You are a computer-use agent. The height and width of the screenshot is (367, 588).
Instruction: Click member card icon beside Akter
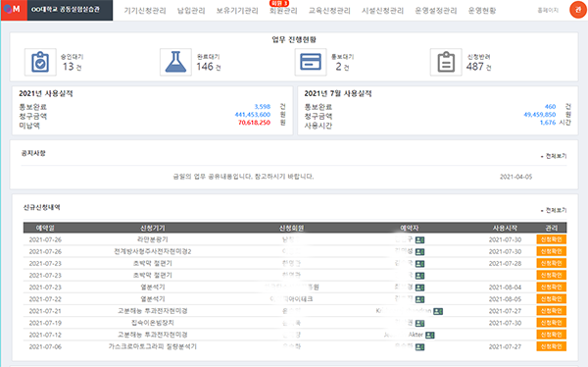(430, 335)
